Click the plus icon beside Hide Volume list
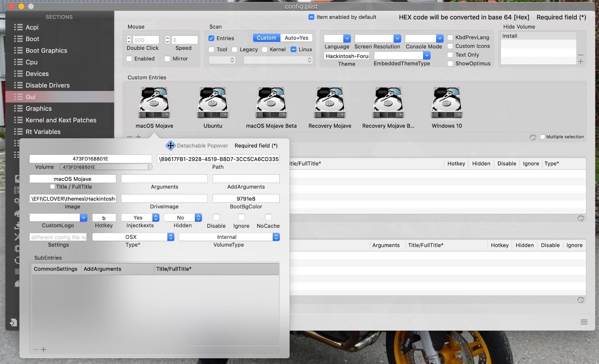Screen dimensions: 599x364 point(580,62)
